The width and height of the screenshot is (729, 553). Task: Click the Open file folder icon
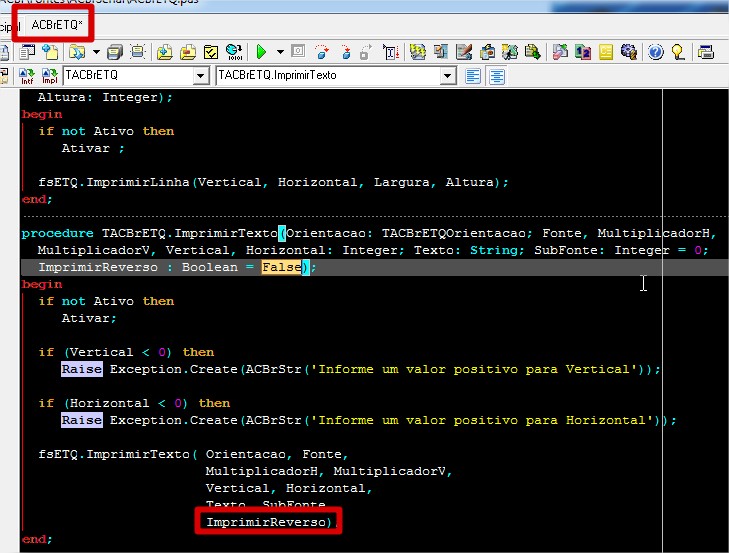pos(77,52)
